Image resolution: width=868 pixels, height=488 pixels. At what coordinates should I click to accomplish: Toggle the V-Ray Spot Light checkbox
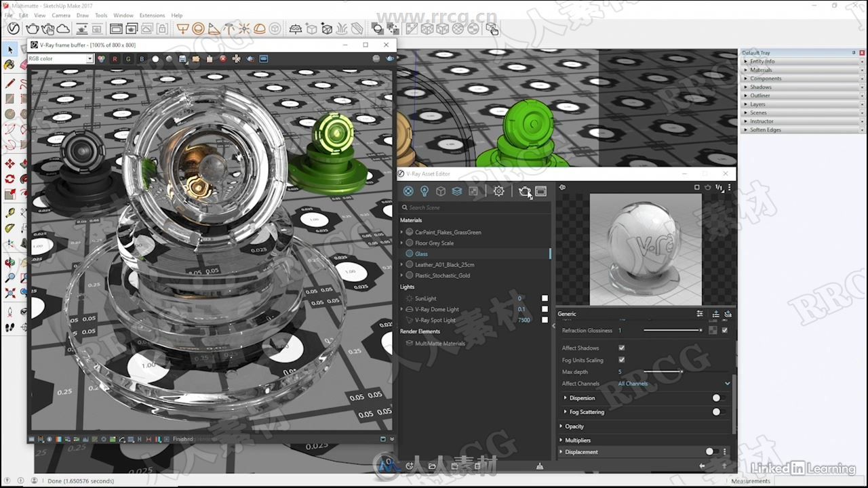click(545, 320)
